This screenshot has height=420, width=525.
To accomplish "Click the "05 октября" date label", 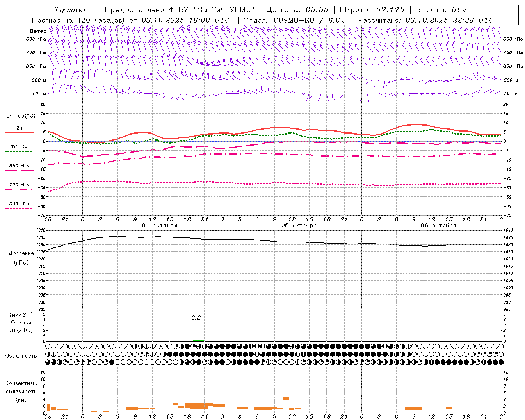I will click(299, 226).
